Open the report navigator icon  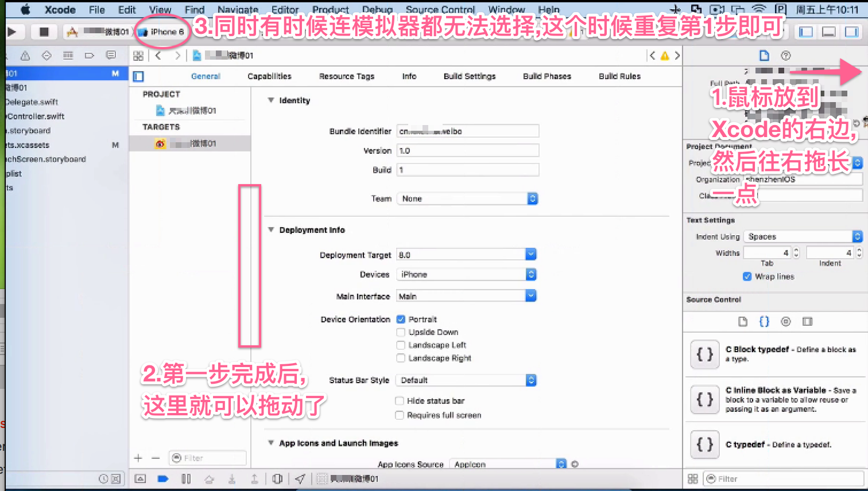tap(111, 56)
